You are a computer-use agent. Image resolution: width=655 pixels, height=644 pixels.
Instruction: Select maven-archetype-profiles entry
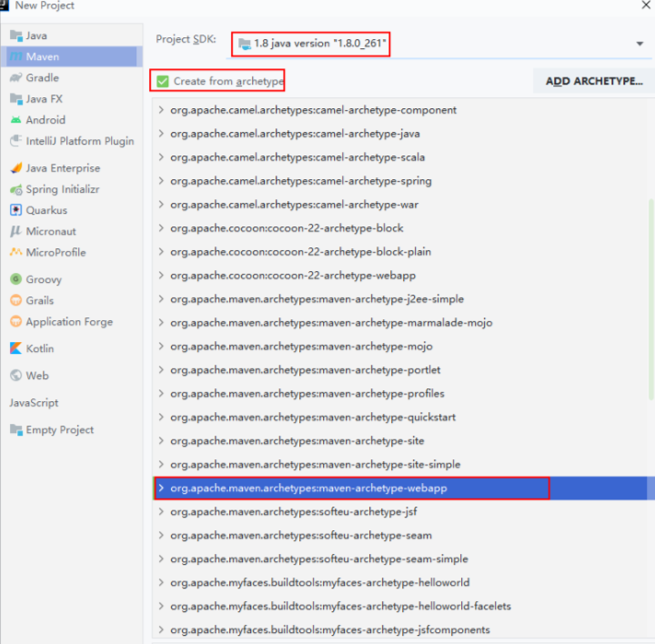(307, 394)
